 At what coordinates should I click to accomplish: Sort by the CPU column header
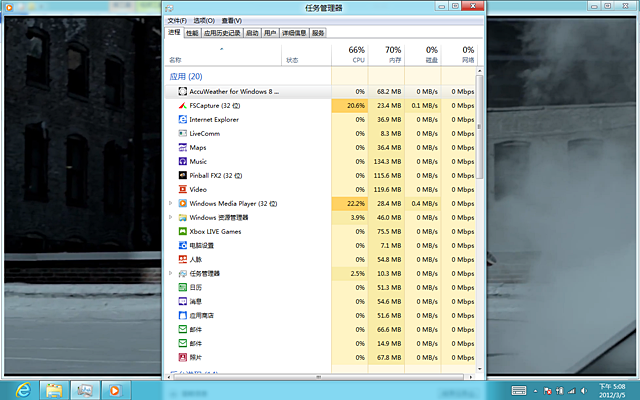coord(350,54)
